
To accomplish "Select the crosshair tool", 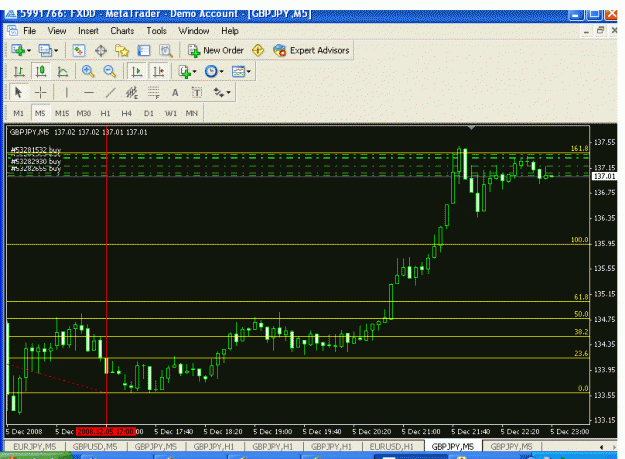I will click(x=40, y=92).
